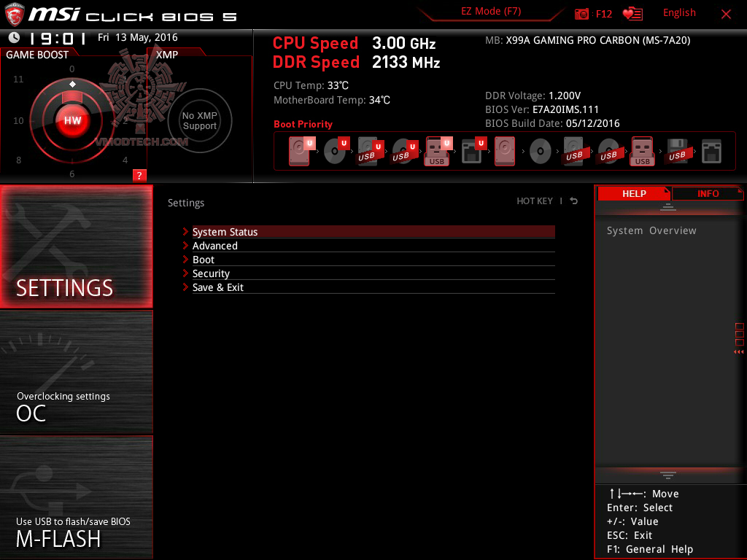Select the UEFI CD/DVD boot device

pyautogui.click(x=336, y=151)
